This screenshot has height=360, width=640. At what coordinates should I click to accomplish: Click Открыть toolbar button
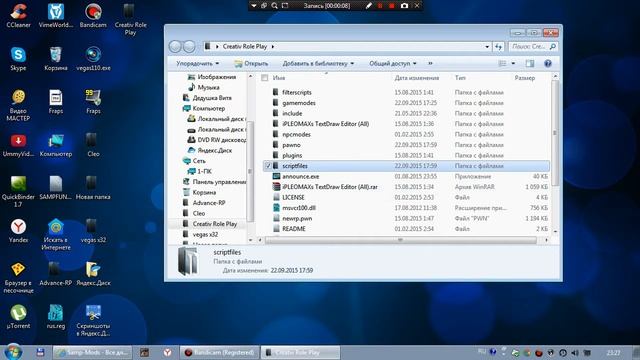click(x=251, y=63)
